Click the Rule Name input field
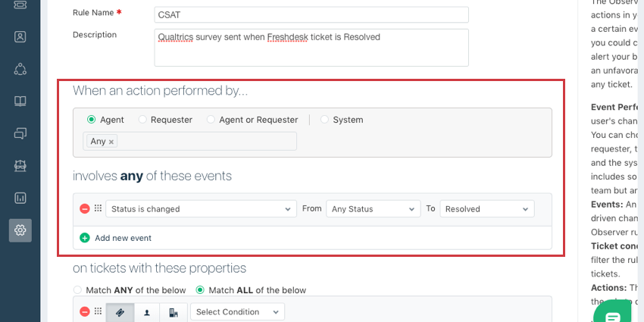Image resolution: width=644 pixels, height=322 pixels. pos(311,14)
